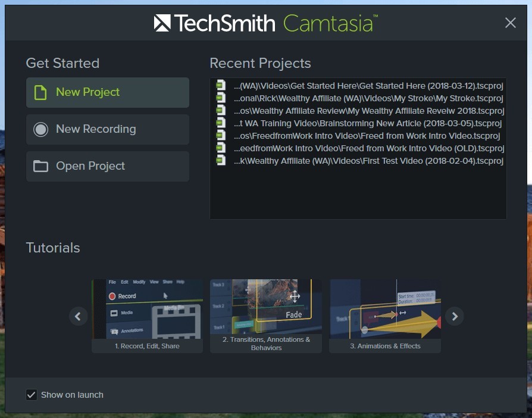Open recent project My Stroke.tscproj
This screenshot has height=418, width=532.
coord(368,98)
